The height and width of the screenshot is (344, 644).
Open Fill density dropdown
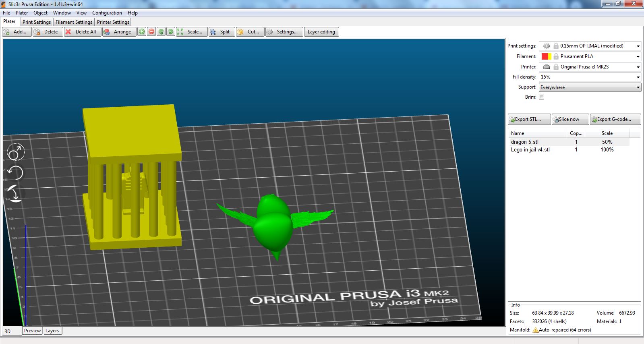tap(590, 77)
